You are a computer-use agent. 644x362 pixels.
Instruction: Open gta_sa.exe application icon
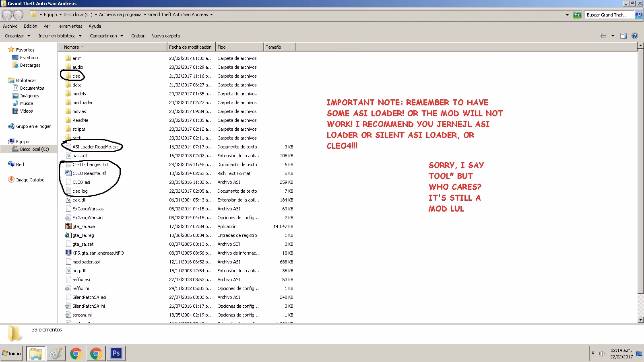coord(68,226)
